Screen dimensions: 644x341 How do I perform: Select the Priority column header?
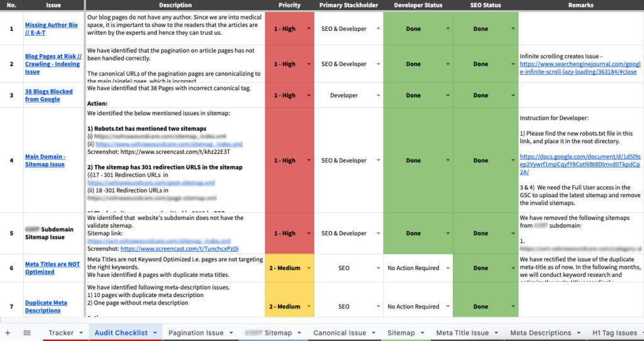(x=289, y=5)
